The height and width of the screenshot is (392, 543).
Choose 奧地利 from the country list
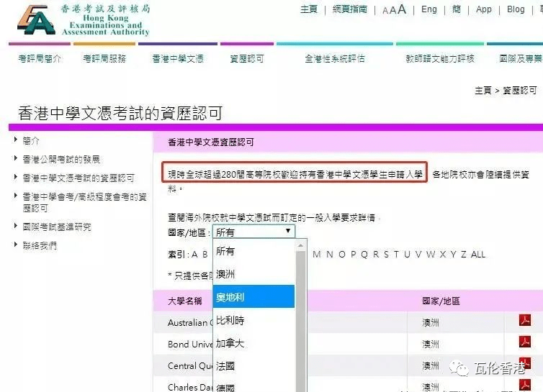[x=253, y=296]
